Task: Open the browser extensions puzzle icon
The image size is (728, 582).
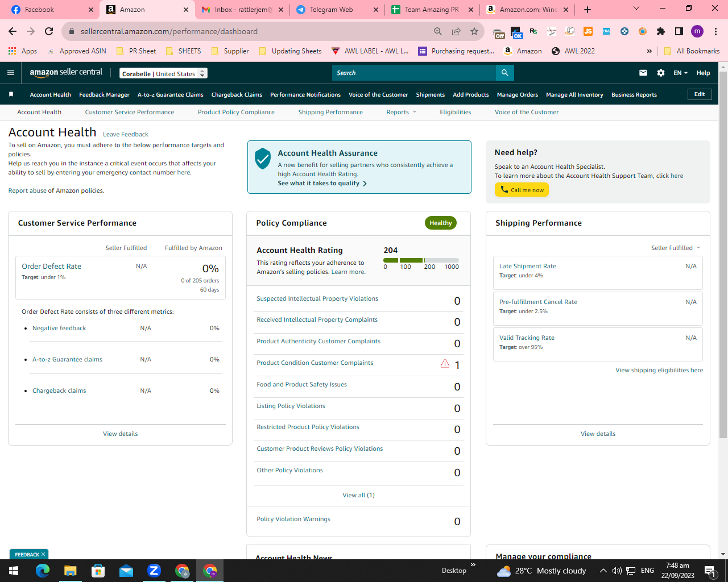Action: click(x=661, y=31)
